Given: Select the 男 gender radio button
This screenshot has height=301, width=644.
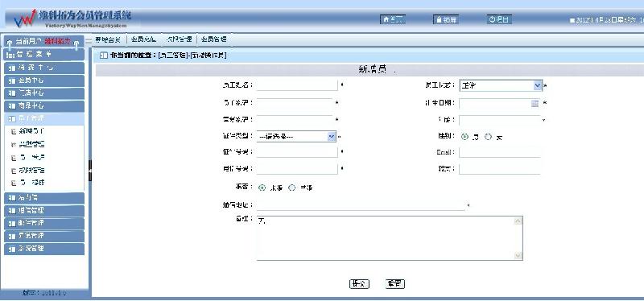Looking at the screenshot, I should click(464, 137).
